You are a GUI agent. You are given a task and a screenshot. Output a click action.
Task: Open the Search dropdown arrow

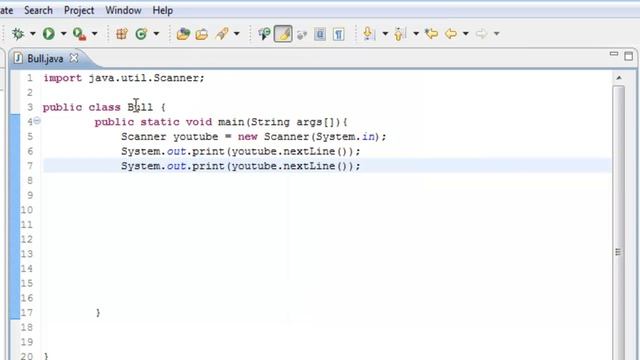tap(237, 34)
